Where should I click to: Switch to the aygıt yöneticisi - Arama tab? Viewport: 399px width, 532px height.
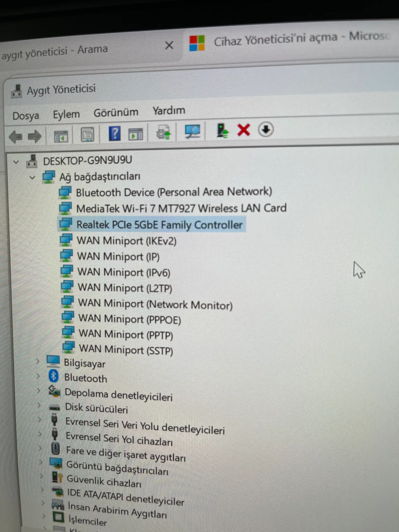pos(55,51)
